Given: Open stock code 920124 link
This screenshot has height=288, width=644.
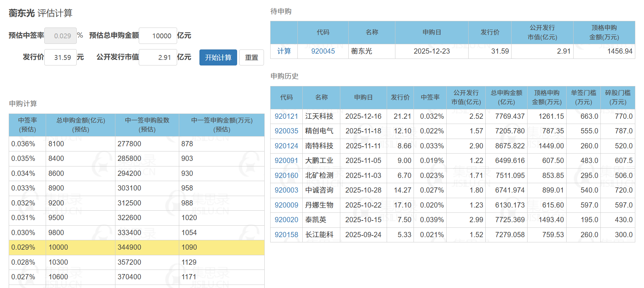Looking at the screenshot, I should (286, 146).
